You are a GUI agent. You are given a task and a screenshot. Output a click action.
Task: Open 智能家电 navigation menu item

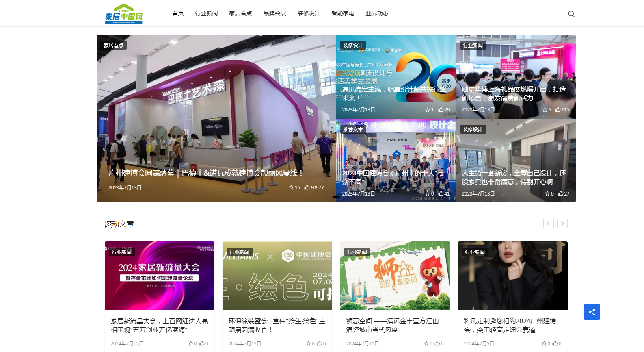[343, 13]
